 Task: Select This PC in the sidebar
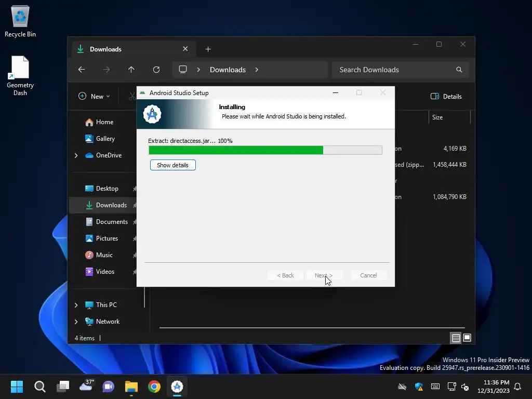tap(101, 305)
